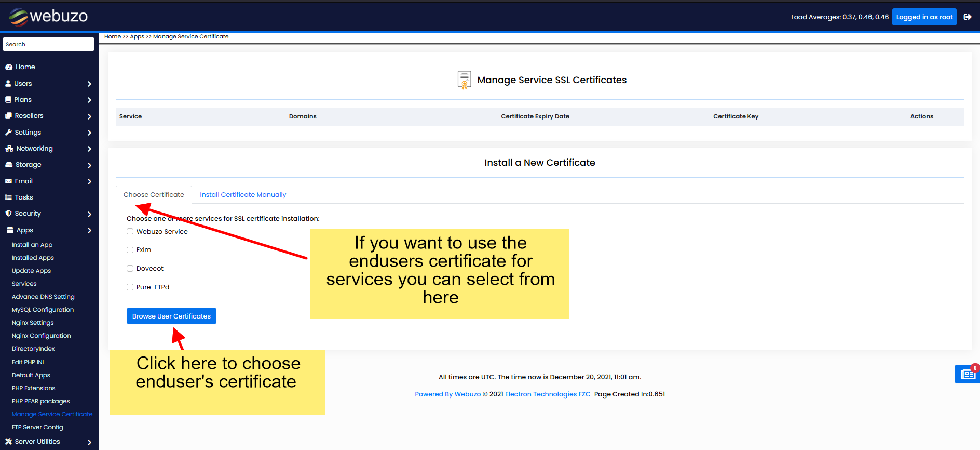Enable the Dovecot checkbox
Screen dimensions: 980x450
130,269
